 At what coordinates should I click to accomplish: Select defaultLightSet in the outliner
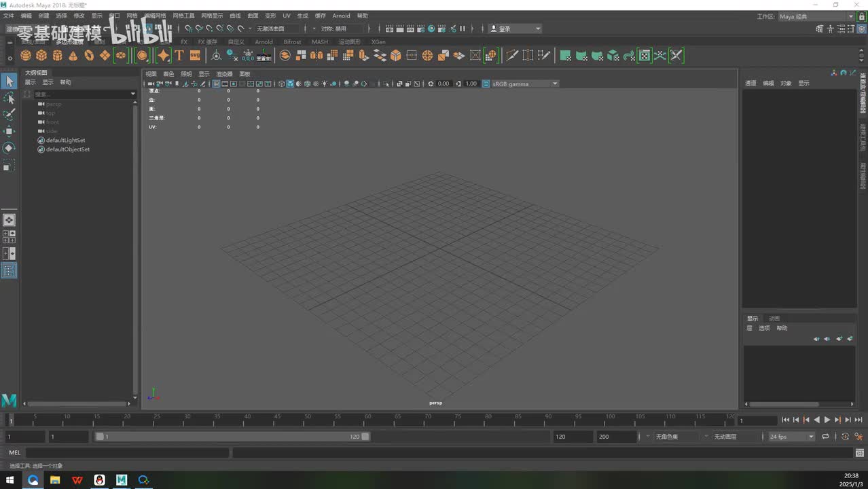coord(65,141)
